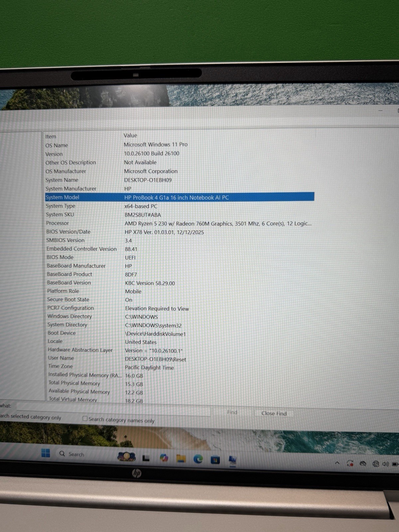Select the BIOS Version/Date row
399x532 pixels.
click(180, 232)
